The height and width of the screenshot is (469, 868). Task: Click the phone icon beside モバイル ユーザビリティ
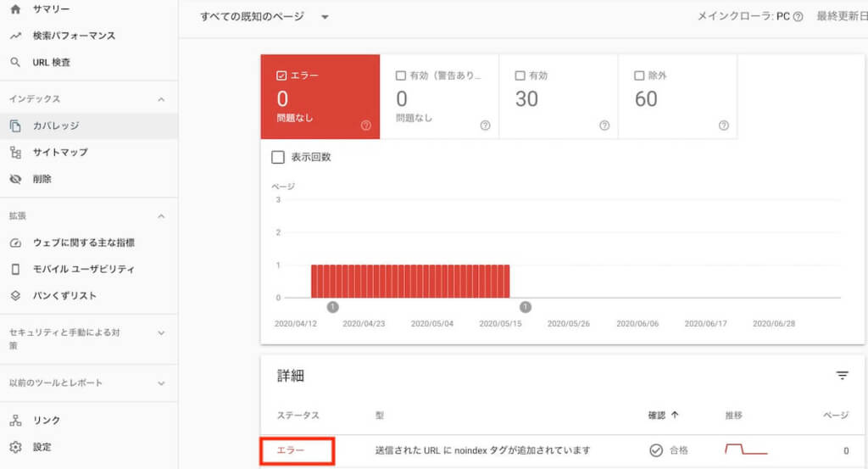pyautogui.click(x=15, y=269)
